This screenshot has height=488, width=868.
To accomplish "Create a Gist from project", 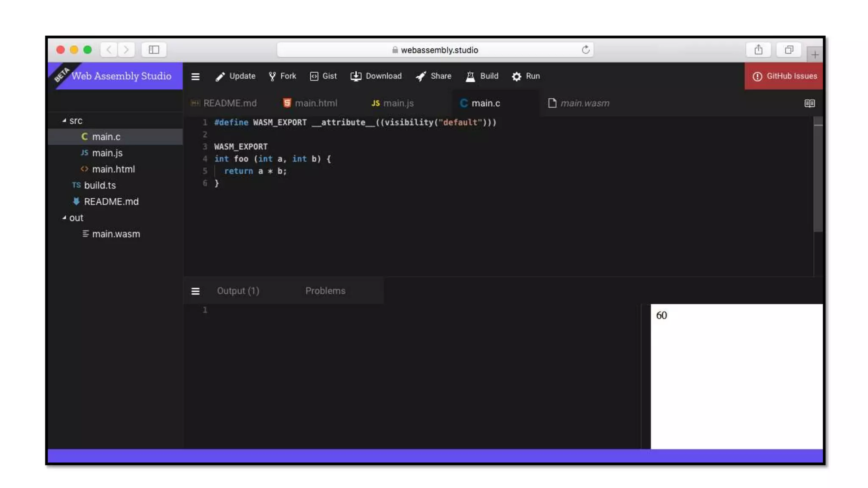I will (323, 76).
